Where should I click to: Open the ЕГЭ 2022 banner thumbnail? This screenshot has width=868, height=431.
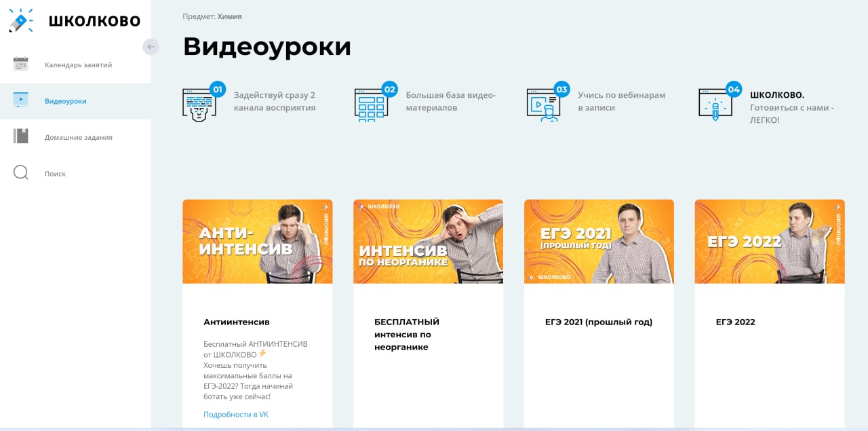pyautogui.click(x=770, y=242)
